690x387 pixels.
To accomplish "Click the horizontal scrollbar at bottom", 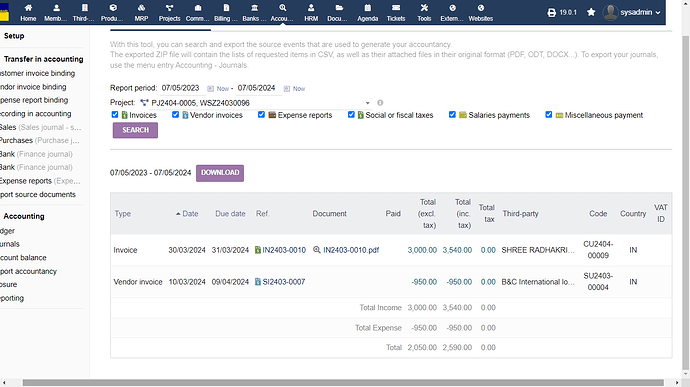I will point(343,383).
